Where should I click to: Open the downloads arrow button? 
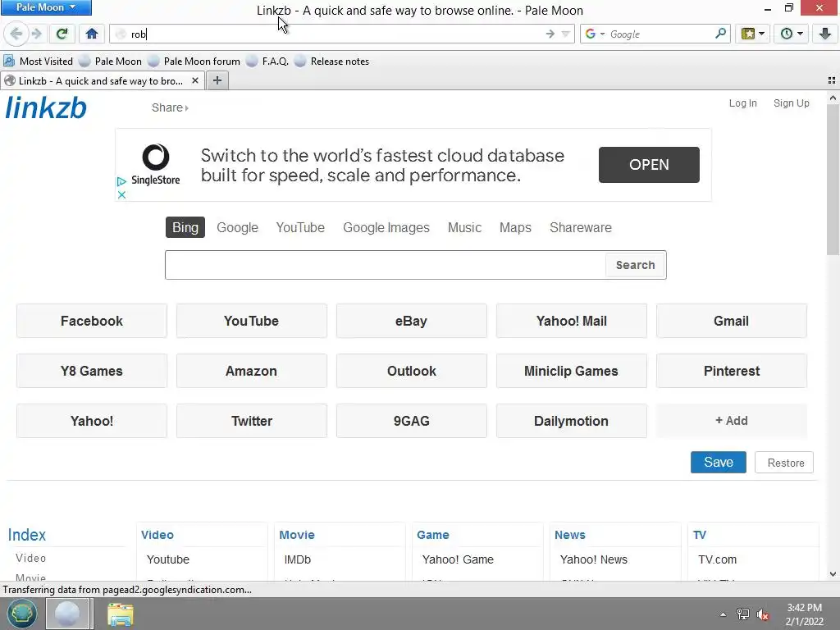point(825,34)
